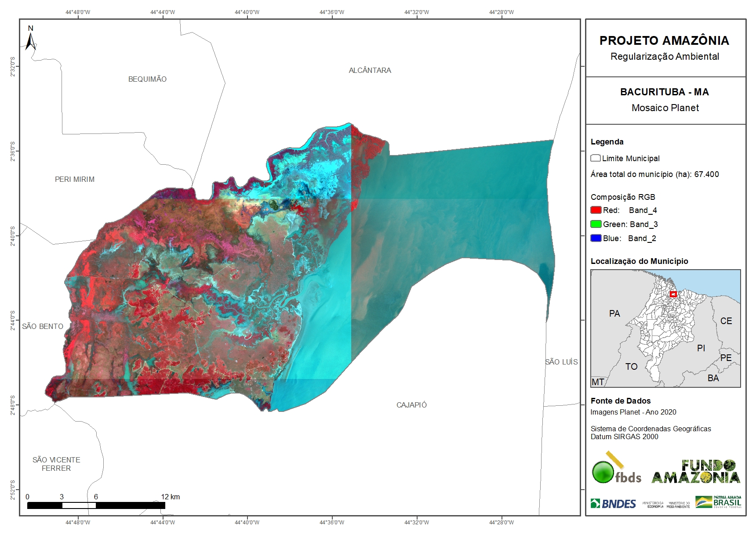This screenshot has height=534, width=756.
Task: Click the fbds green circle logo
Action: (603, 472)
